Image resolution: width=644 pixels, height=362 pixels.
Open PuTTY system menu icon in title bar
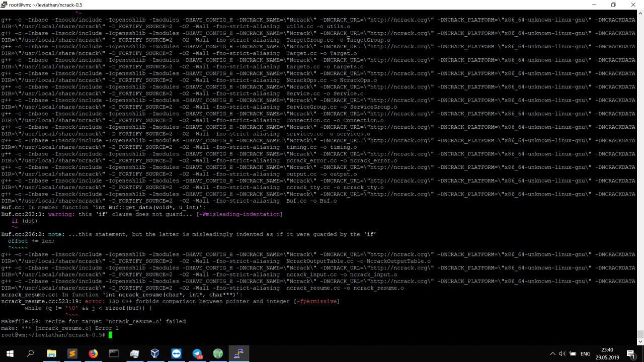pos(5,5)
